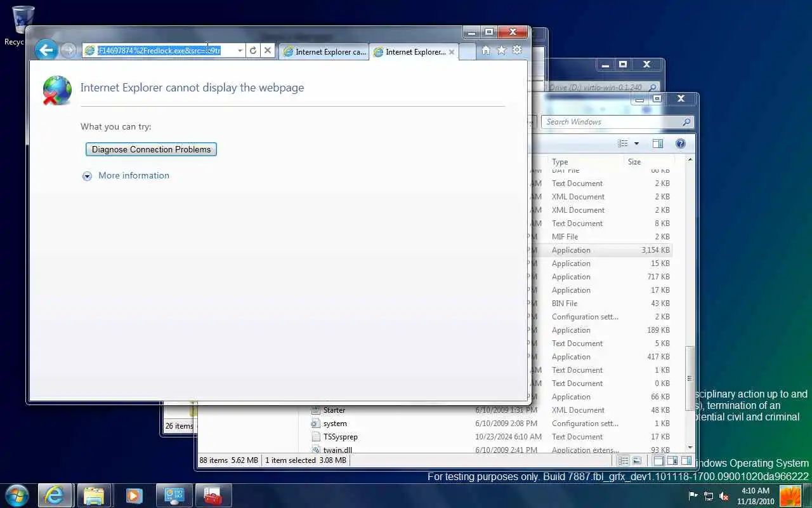812x508 pixels.
Task: Switch to the first 'Internet Explorer ca...' tab
Action: (x=324, y=52)
